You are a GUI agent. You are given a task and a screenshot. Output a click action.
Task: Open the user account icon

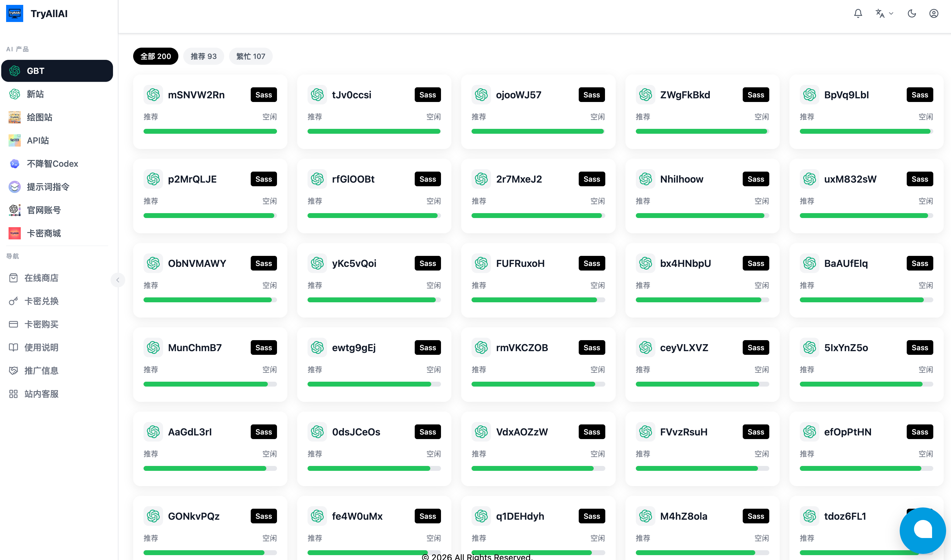(x=934, y=13)
